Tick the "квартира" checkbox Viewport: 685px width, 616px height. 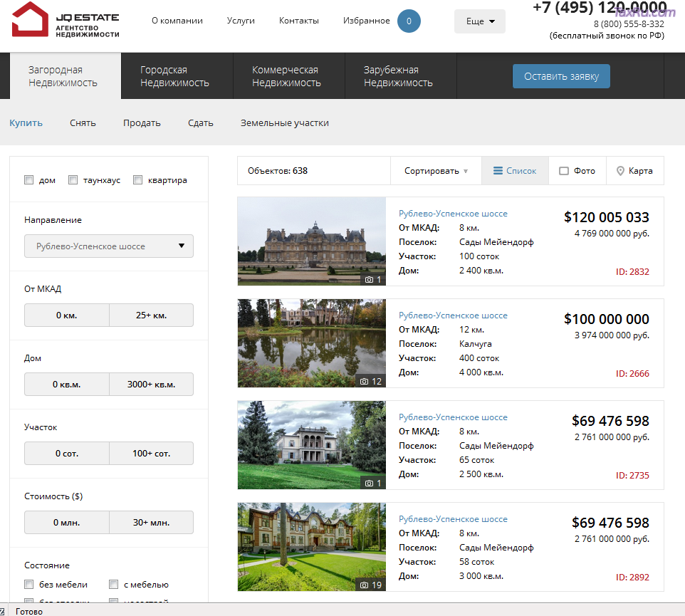138,180
